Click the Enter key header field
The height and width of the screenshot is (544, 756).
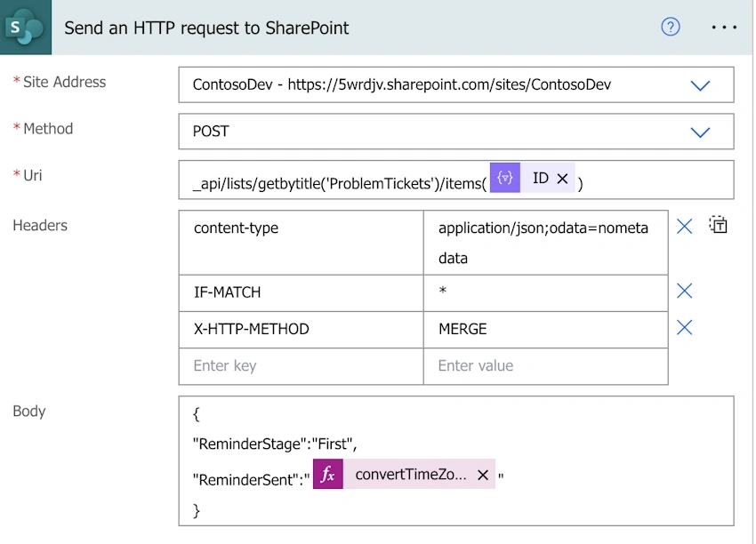tap(301, 366)
